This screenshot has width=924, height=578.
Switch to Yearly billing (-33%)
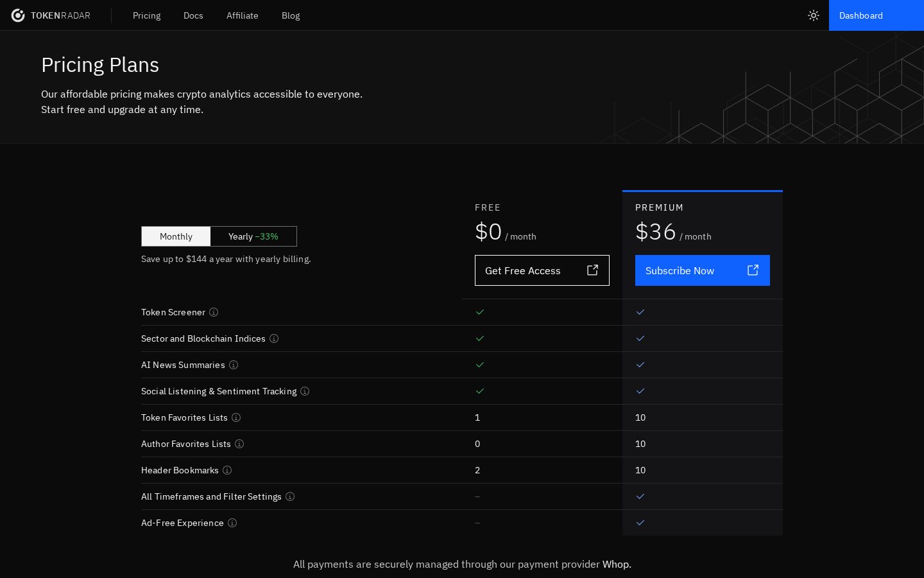253,236
